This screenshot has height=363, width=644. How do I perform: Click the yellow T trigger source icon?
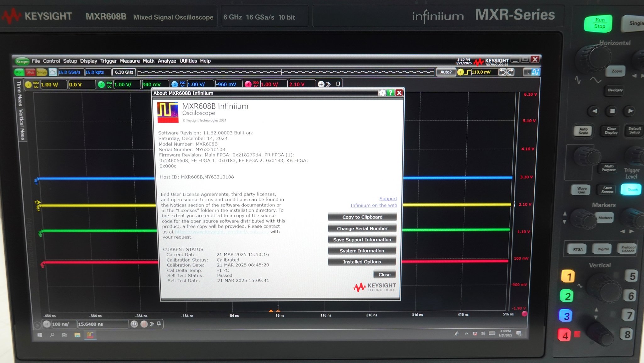click(x=460, y=72)
